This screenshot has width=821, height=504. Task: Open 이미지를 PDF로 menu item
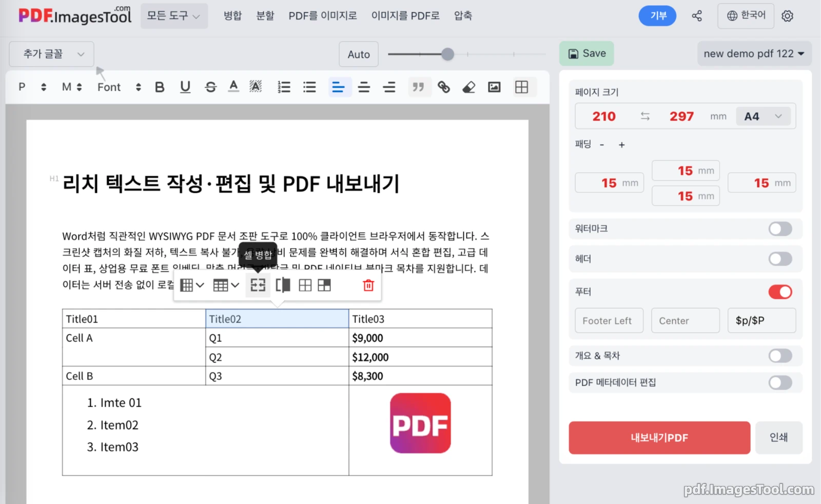405,16
